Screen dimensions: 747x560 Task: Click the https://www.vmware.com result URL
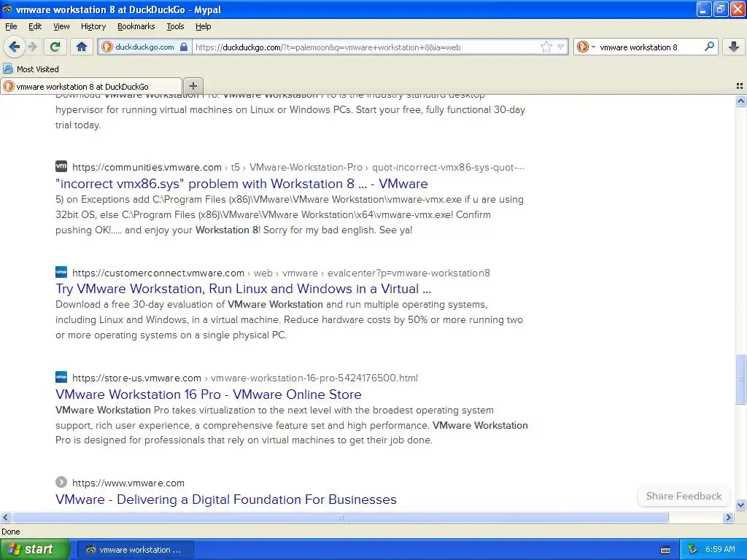tap(128, 483)
